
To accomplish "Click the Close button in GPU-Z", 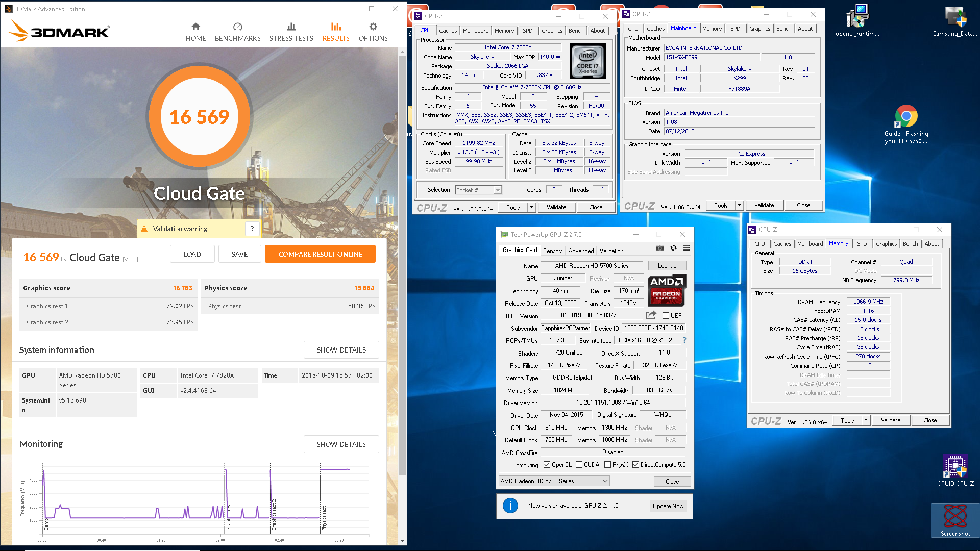I will pyautogui.click(x=672, y=482).
